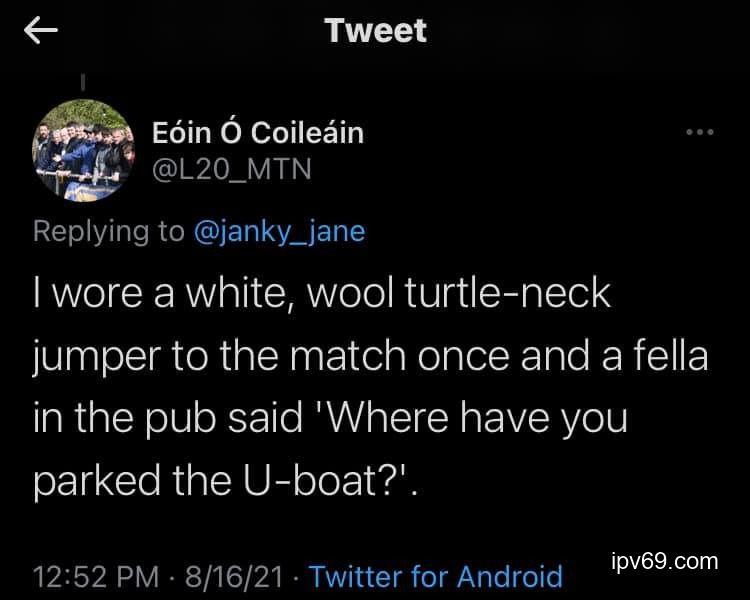The image size is (750, 600).
Task: Click the Twitter for Android source link
Action: tap(436, 576)
